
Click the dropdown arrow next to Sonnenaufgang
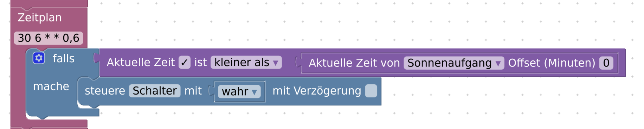coord(498,64)
